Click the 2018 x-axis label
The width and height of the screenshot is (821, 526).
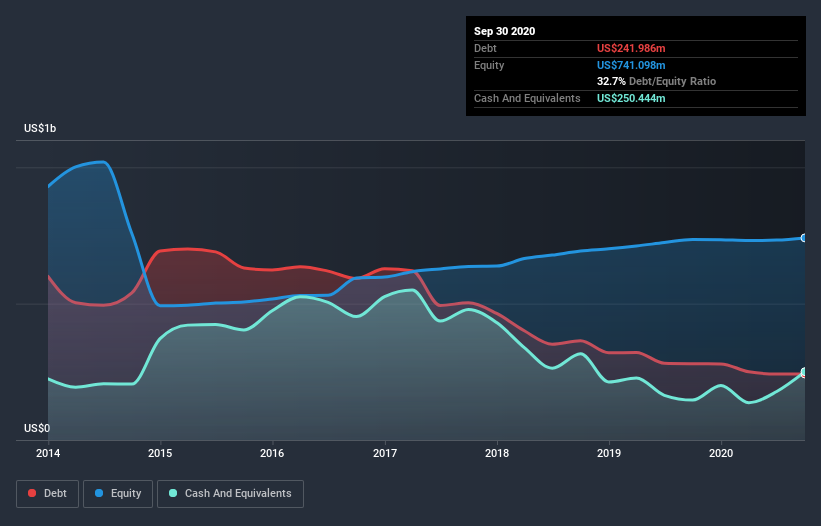pos(497,453)
